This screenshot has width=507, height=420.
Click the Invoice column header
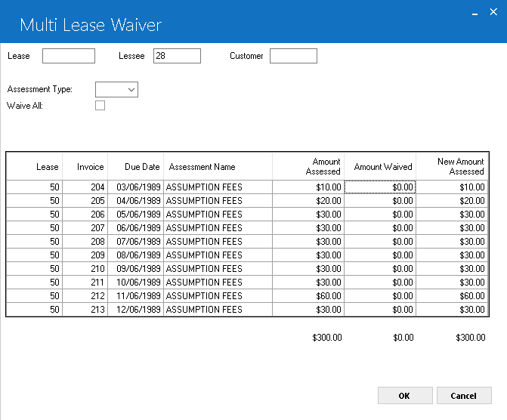pos(85,166)
